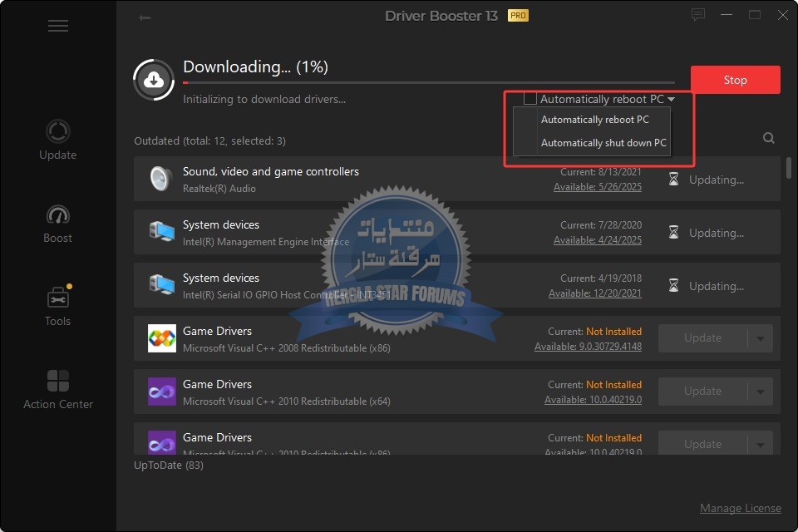Open the hamburger menu icon
The image size is (798, 532).
click(58, 26)
